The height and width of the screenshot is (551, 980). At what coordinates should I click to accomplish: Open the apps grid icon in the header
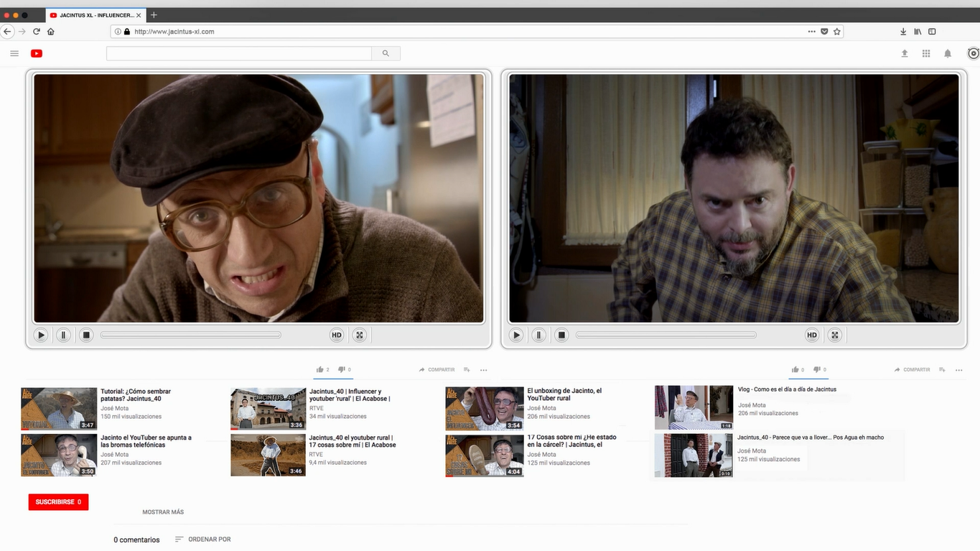926,53
